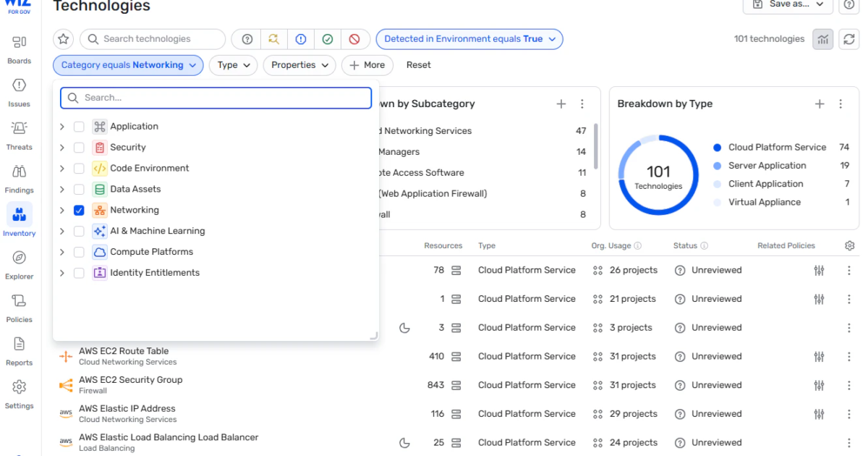The image size is (868, 456).
Task: Add more filters with the More button
Action: [x=367, y=65]
